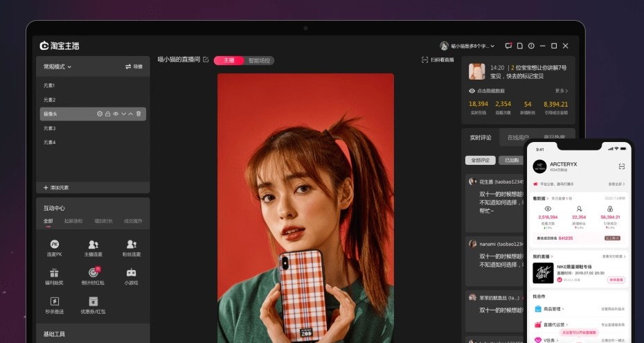Select the 实时评论 tab
Screen dimensions: 644x343
pos(481,138)
